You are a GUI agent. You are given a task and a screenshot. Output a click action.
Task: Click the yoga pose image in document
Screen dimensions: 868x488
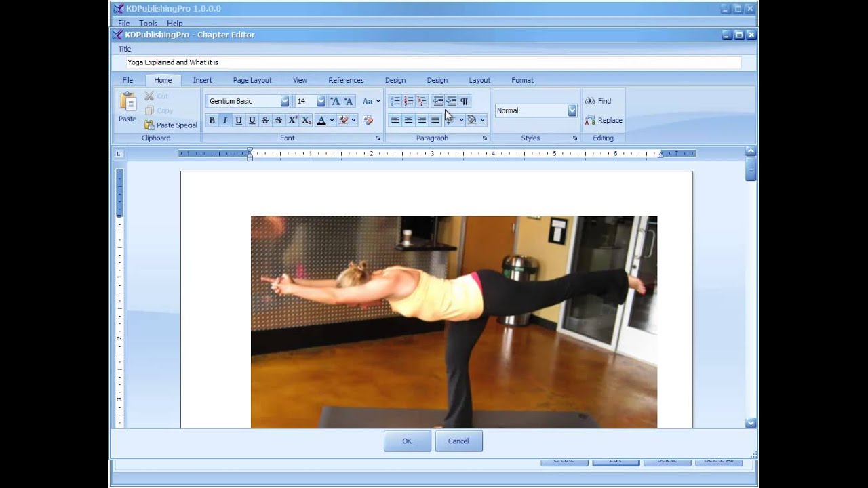click(454, 322)
